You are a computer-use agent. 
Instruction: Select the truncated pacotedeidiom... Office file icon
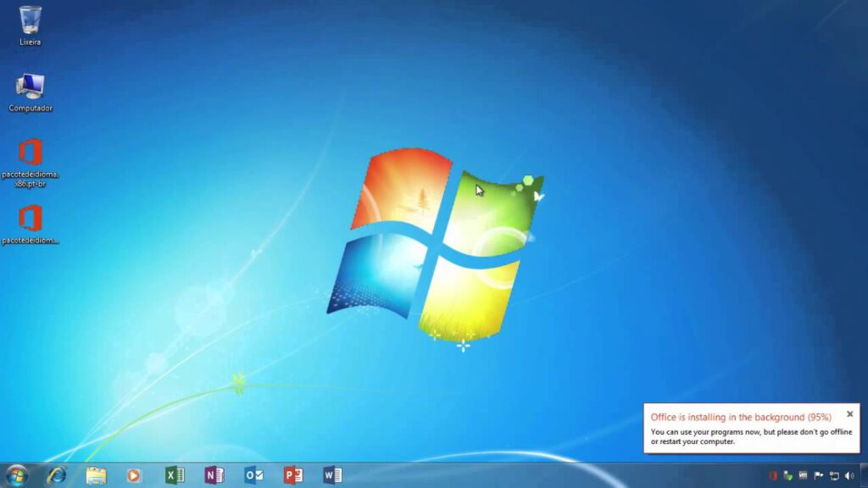[30, 224]
